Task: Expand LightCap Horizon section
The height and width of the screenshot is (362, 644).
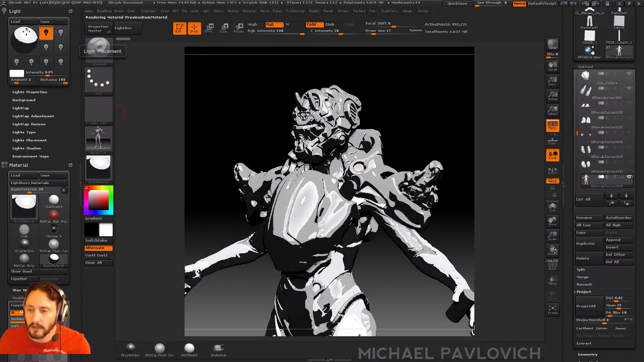Action: coord(29,124)
